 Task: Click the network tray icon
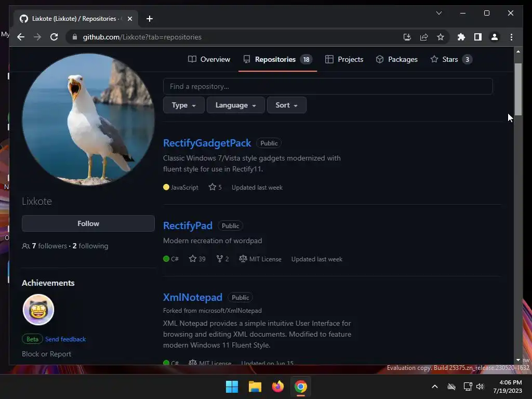(x=468, y=387)
